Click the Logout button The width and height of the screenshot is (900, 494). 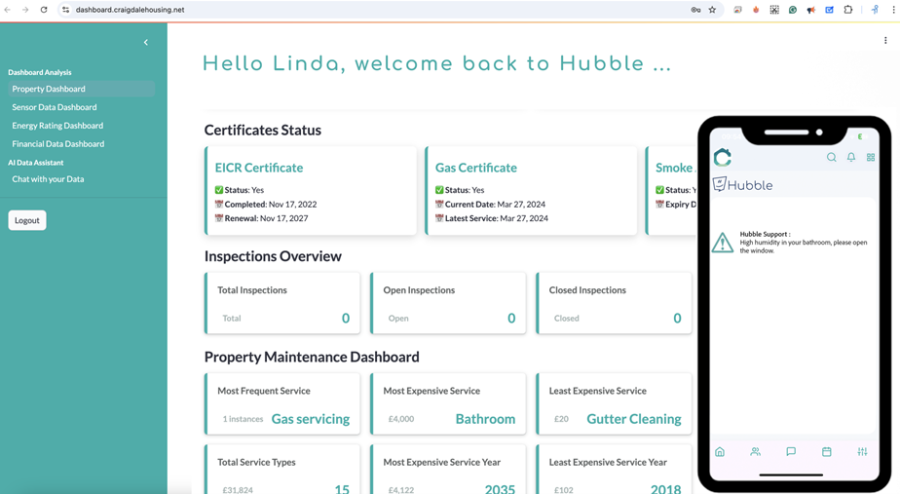27,220
